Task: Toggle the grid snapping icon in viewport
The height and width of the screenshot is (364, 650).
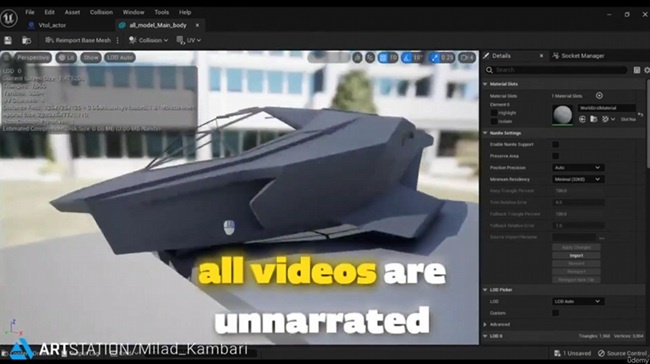Action: tap(383, 58)
